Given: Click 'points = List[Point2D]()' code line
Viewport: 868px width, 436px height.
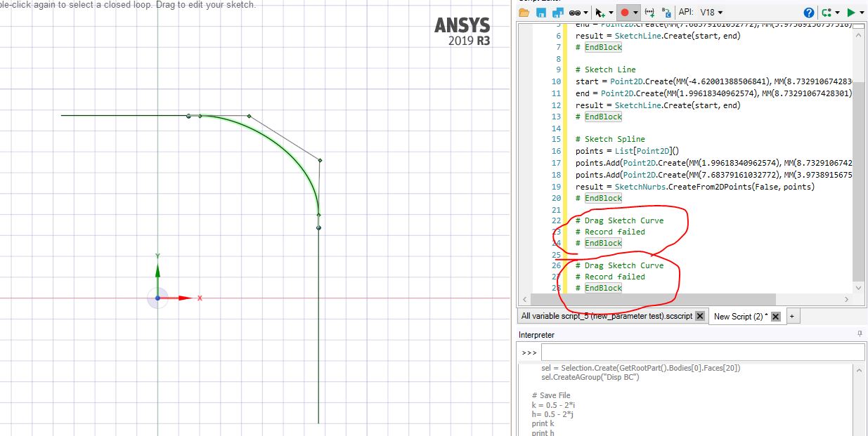Looking at the screenshot, I should click(627, 151).
